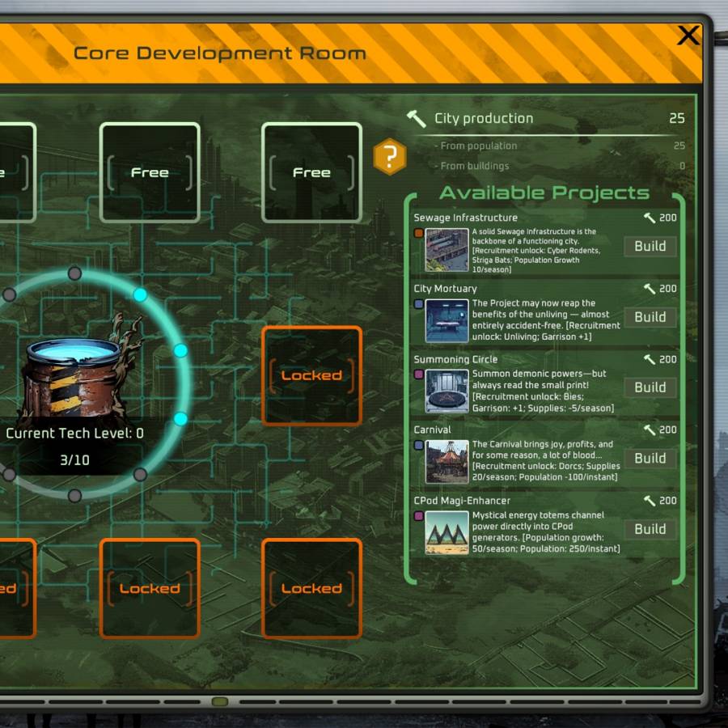The width and height of the screenshot is (728, 728).
Task: Build the Carnival project
Action: [650, 459]
